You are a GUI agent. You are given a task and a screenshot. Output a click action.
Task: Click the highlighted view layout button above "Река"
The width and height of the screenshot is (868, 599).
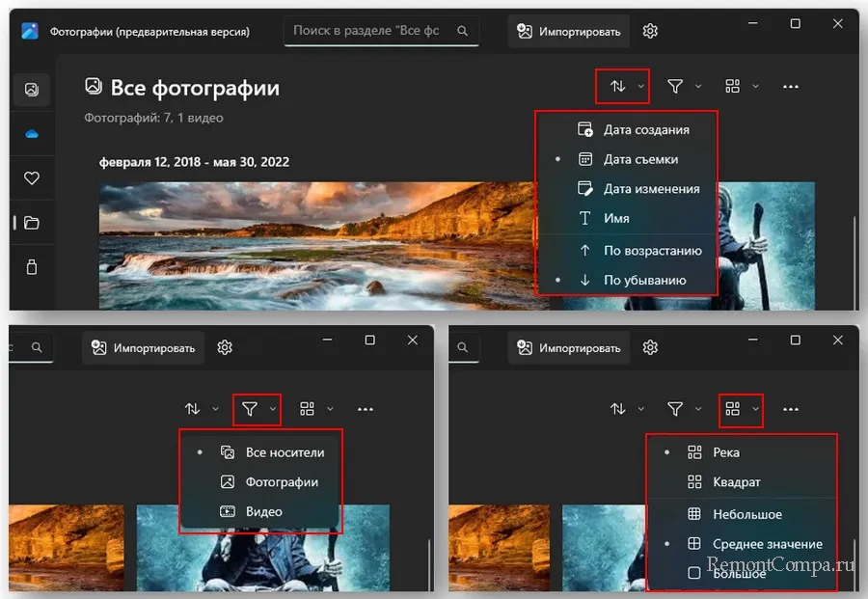pyautogui.click(x=742, y=410)
